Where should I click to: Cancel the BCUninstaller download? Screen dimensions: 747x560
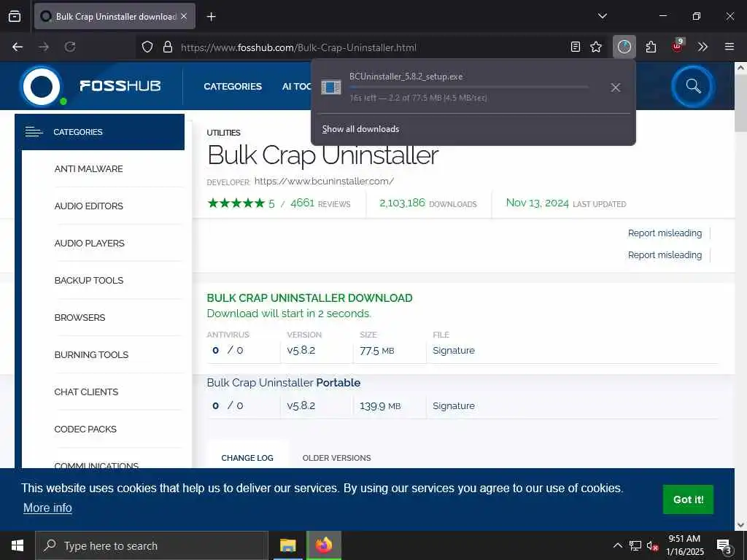(616, 87)
